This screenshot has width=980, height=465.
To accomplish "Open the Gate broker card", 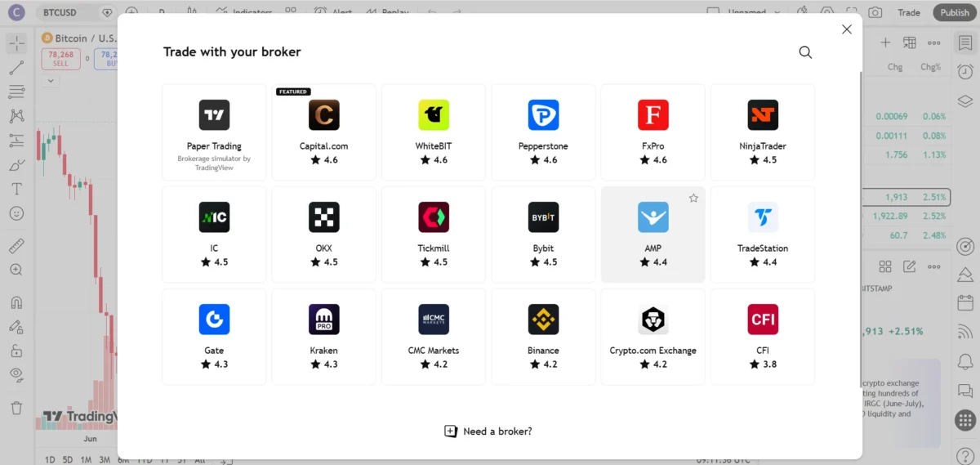I will tap(214, 336).
